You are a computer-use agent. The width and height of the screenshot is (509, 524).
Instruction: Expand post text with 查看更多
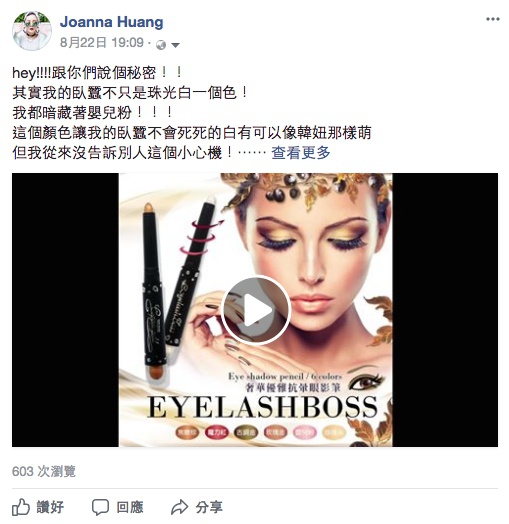301,153
